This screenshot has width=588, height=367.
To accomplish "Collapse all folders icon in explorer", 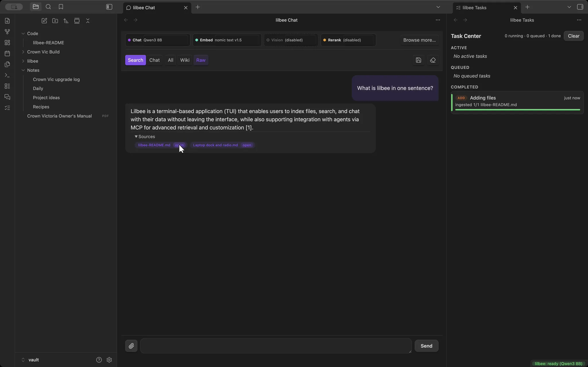I will click(x=88, y=21).
